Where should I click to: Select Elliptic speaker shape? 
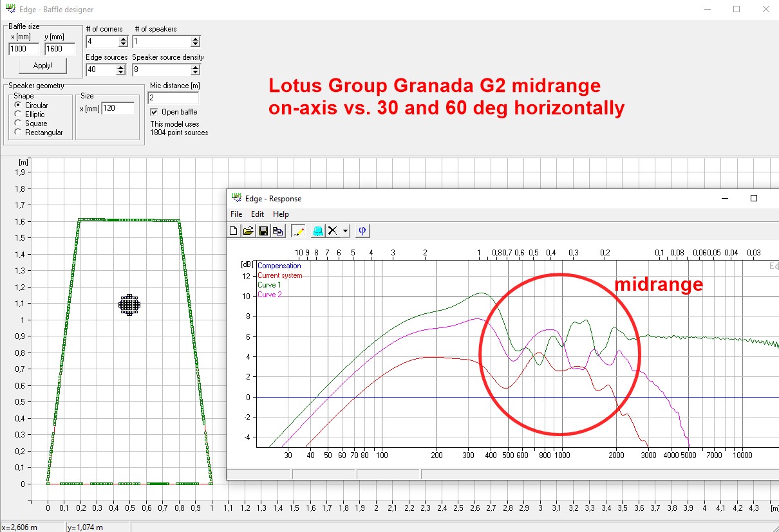coord(18,115)
